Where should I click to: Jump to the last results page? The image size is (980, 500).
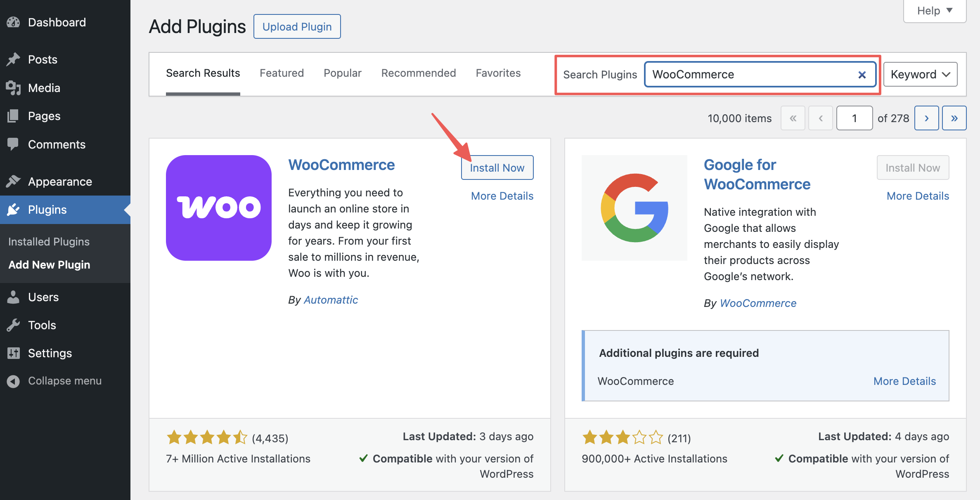pyautogui.click(x=954, y=118)
